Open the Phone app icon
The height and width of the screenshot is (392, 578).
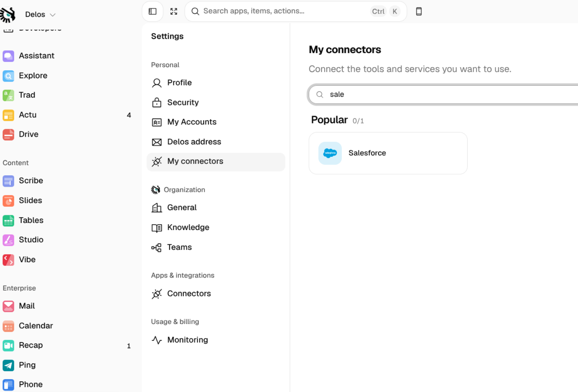(8, 384)
